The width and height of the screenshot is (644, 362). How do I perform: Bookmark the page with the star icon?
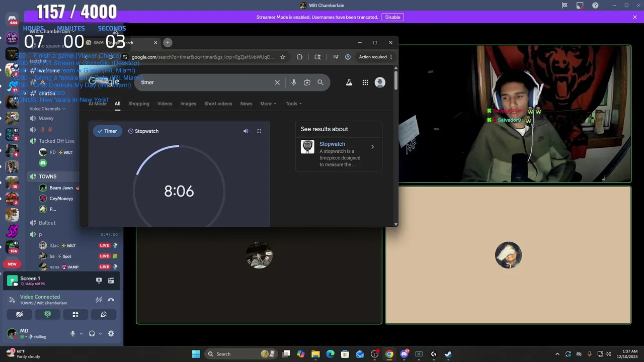tap(283, 57)
